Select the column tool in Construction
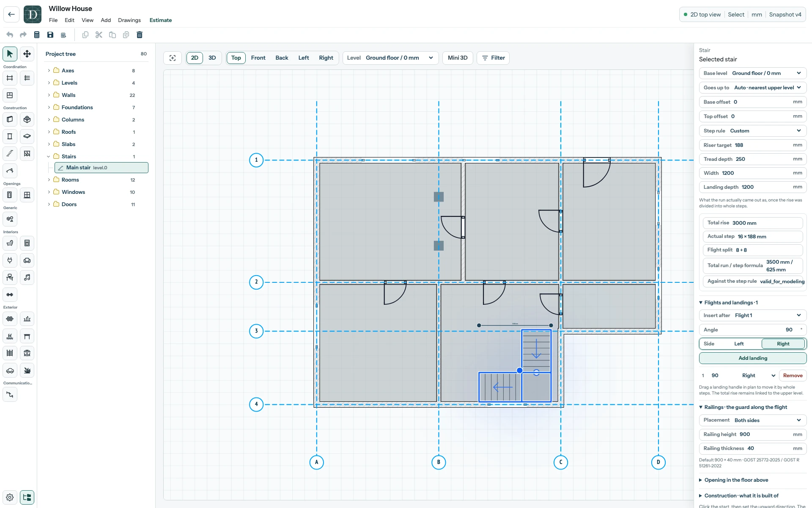Screen dimensions: 812x508 [x=10, y=136]
